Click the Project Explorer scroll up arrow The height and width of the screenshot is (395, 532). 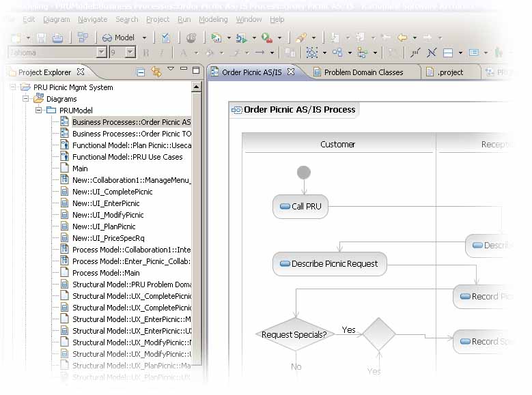(196, 87)
